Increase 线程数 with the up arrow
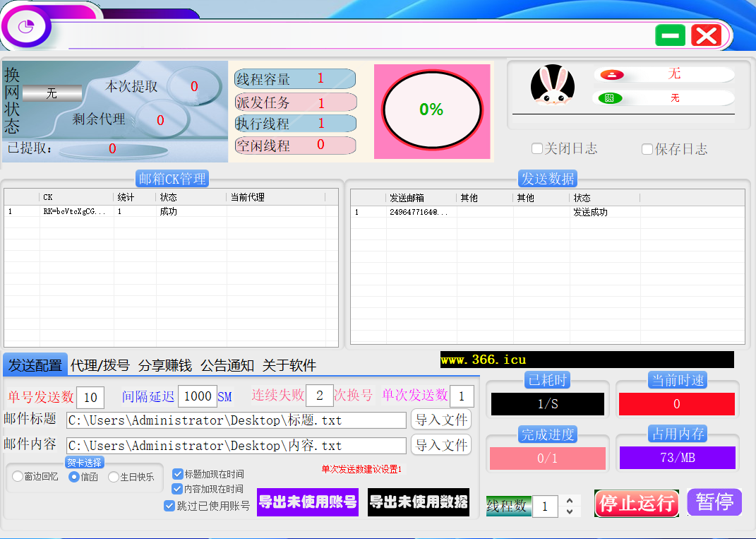The height and width of the screenshot is (539, 756). coord(570,500)
